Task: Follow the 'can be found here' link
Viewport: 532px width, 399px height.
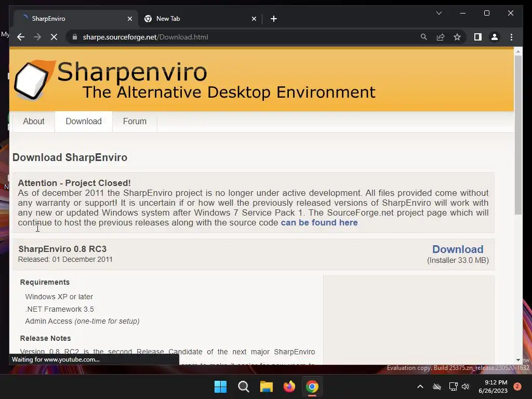Action: pos(320,222)
